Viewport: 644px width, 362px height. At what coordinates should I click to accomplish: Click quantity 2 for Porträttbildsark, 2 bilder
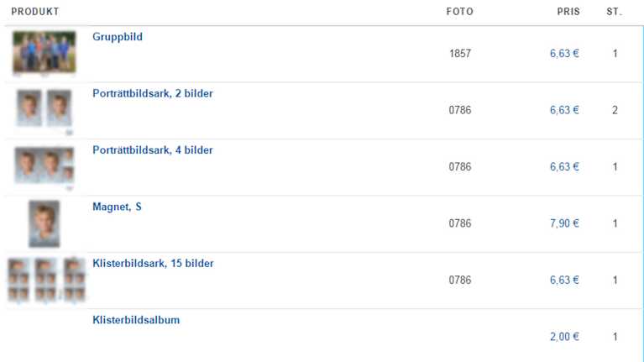point(615,110)
